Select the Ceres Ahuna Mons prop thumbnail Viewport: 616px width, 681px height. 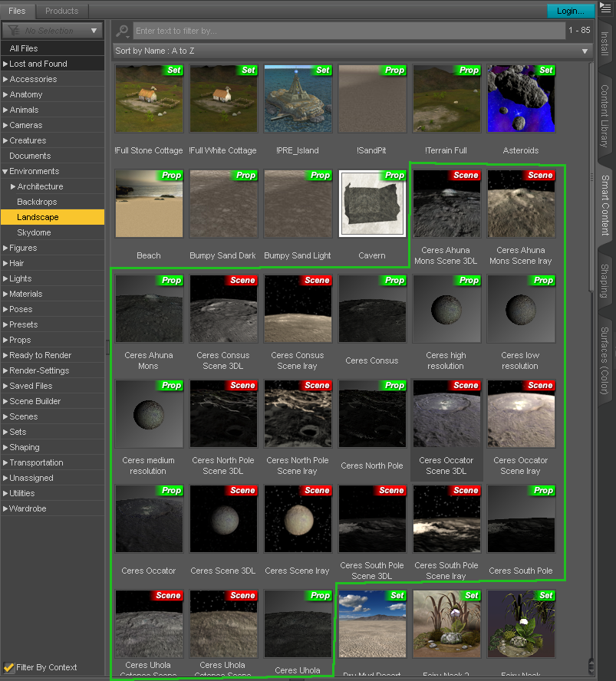[x=149, y=309]
